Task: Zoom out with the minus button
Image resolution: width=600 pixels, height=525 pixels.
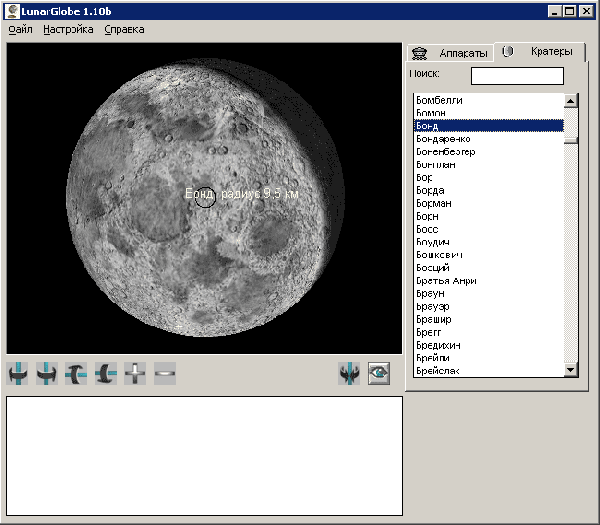Action: point(165,374)
